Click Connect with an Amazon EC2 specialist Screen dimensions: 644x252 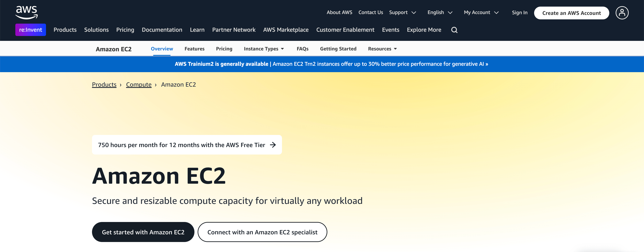click(x=262, y=232)
